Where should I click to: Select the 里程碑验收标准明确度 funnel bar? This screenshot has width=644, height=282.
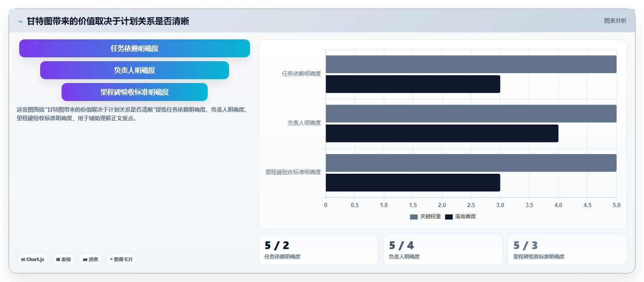pos(135,92)
